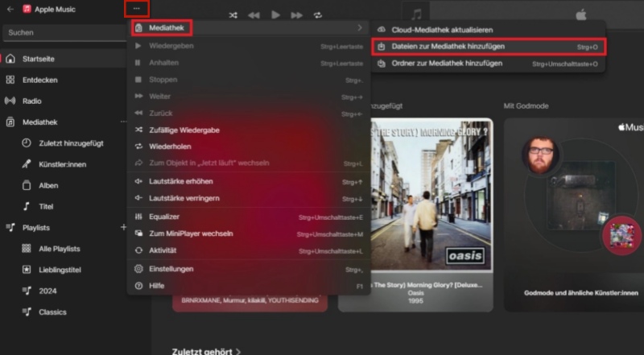The height and width of the screenshot is (355, 644).
Task: Open the three-dot menu beside Apple Music
Action: pyautogui.click(x=136, y=9)
